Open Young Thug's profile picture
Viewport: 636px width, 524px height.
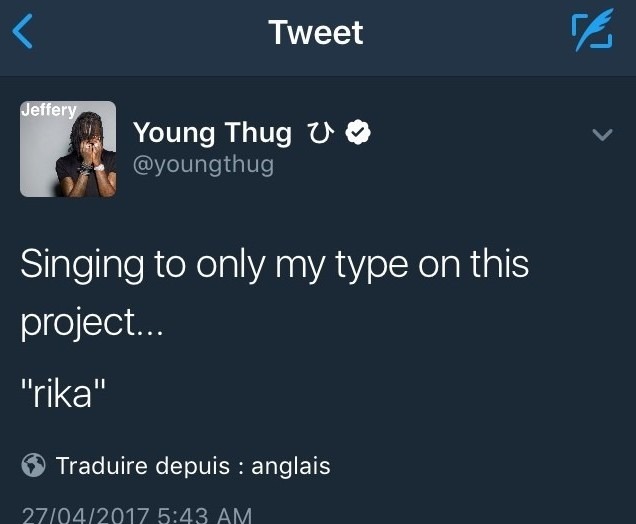click(68, 149)
